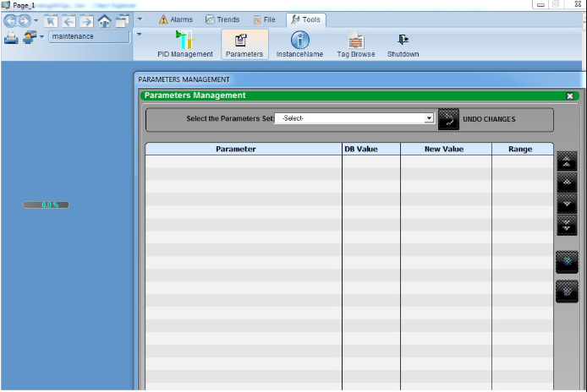Click the 0.0 % progress bar
Screen dimensions: 587x392
coord(46,205)
